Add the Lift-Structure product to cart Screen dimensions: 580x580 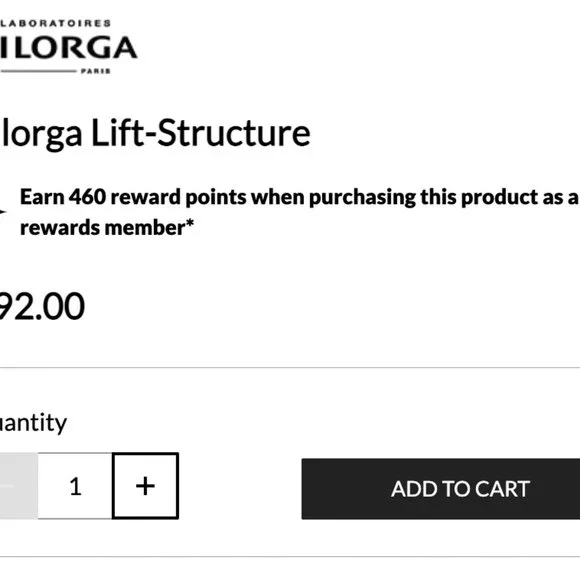pyautogui.click(x=441, y=489)
